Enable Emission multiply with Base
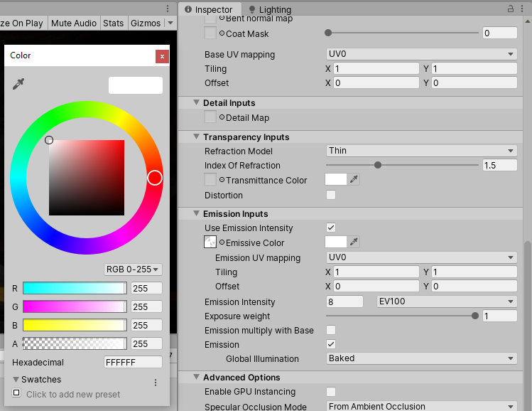This screenshot has width=532, height=411. [331, 330]
